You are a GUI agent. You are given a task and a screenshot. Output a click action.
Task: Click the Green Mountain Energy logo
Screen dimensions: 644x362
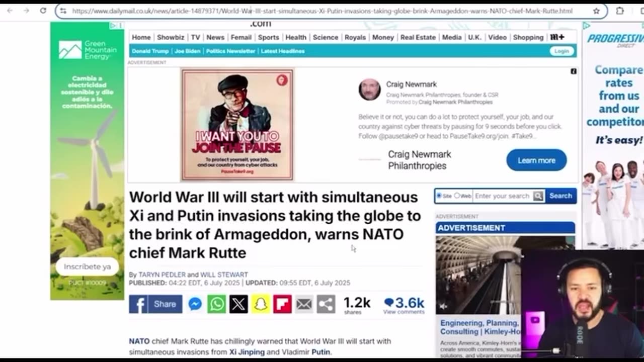[x=88, y=50]
